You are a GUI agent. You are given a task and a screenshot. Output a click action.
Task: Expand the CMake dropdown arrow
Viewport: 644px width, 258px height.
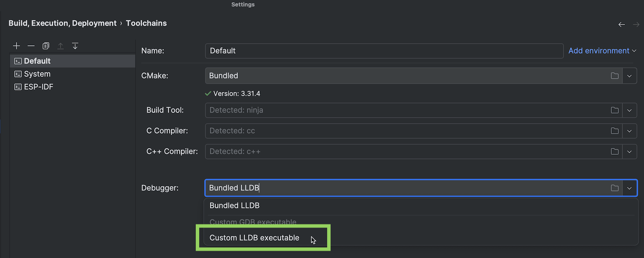tap(629, 76)
